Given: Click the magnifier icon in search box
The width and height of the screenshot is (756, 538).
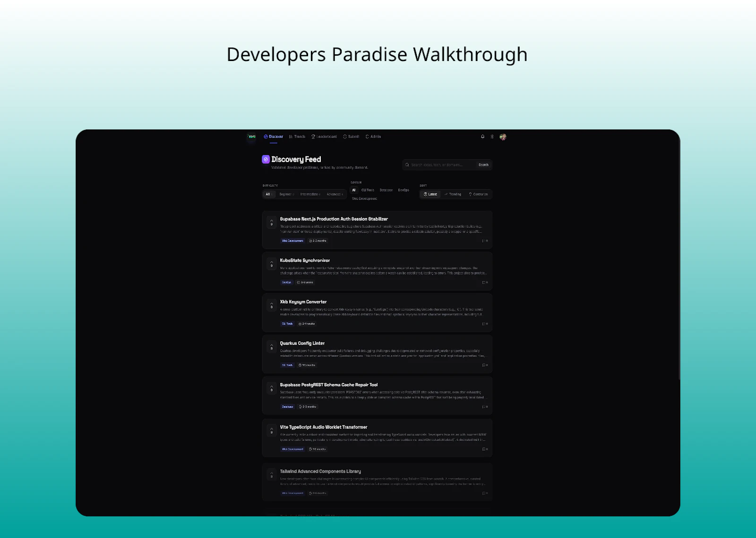Looking at the screenshot, I should 407,165.
